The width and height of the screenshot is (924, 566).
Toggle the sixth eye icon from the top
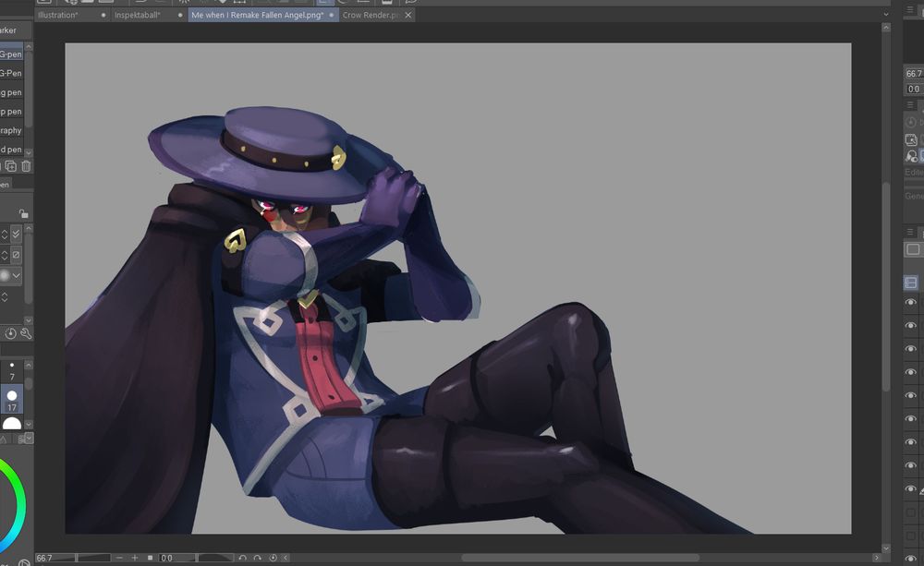910,419
